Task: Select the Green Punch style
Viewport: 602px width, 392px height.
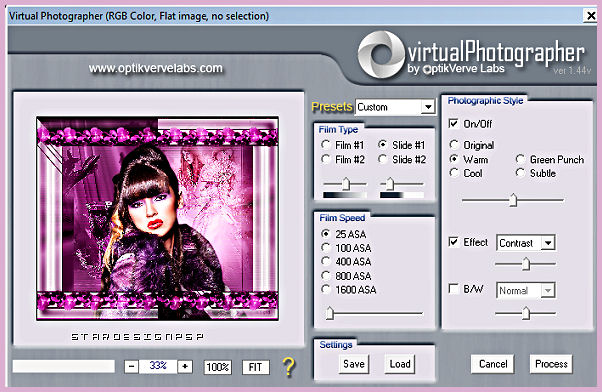Action: (520, 159)
